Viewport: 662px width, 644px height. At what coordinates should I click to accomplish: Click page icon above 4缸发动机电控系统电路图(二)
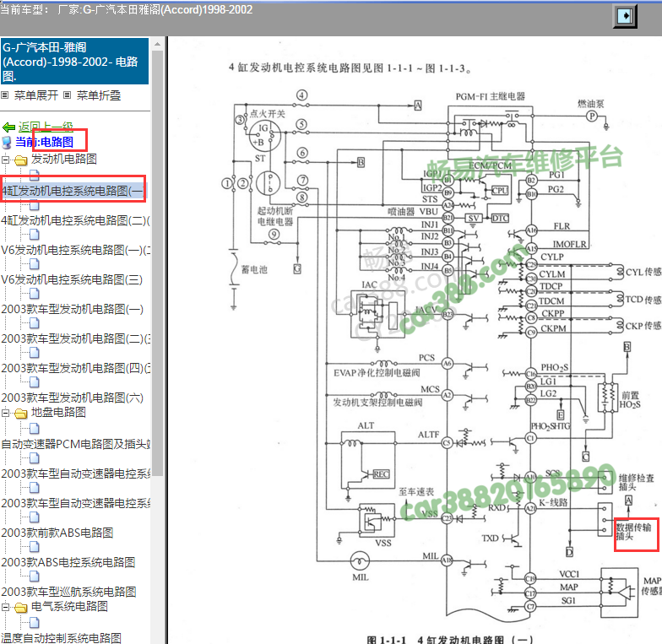tap(34, 205)
